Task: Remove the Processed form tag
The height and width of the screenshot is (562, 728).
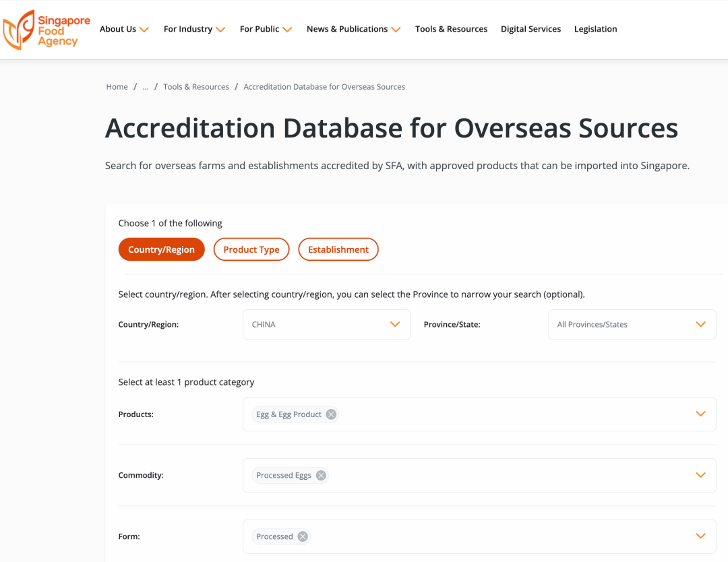Action: pos(303,537)
